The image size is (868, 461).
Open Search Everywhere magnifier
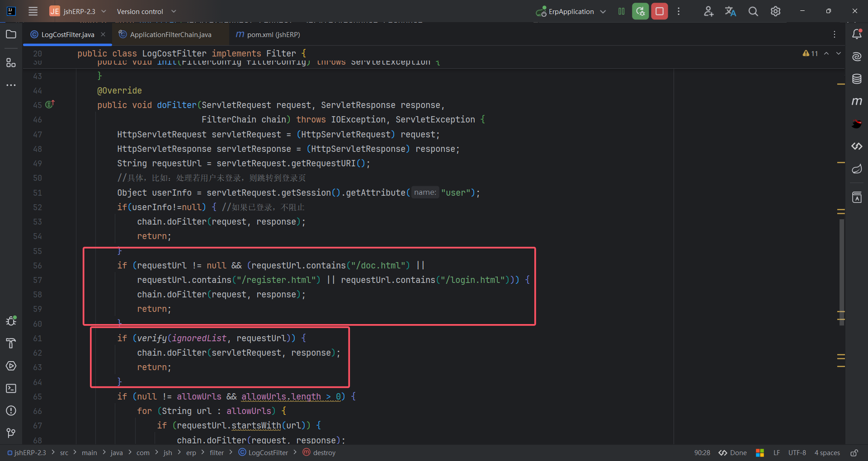753,11
